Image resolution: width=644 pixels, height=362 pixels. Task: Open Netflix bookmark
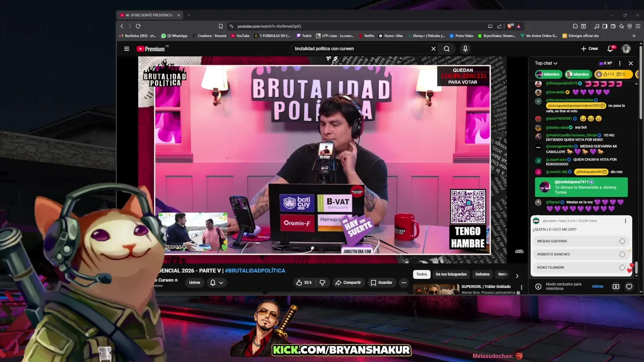click(366, 36)
